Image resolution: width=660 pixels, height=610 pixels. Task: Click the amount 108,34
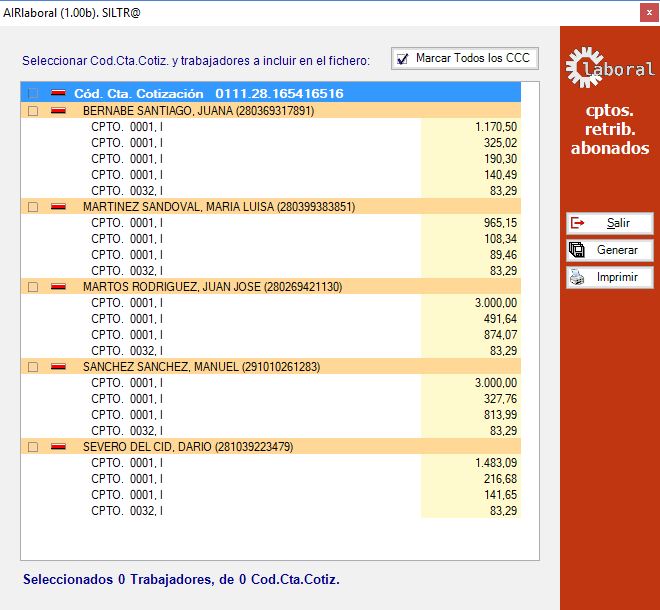(500, 239)
